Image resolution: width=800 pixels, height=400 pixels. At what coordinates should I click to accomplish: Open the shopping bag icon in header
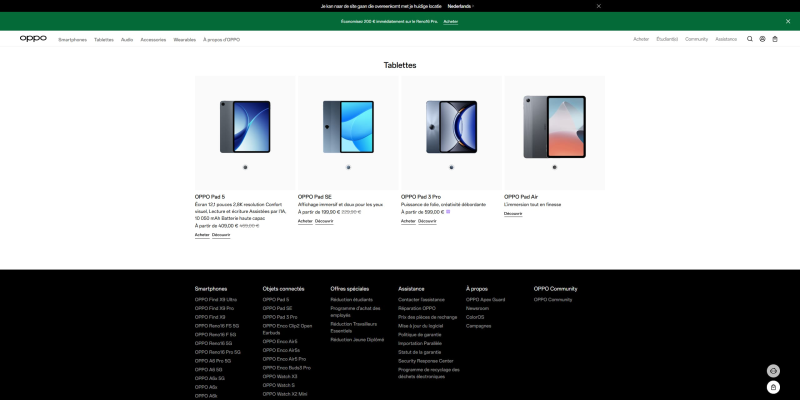[775, 39]
